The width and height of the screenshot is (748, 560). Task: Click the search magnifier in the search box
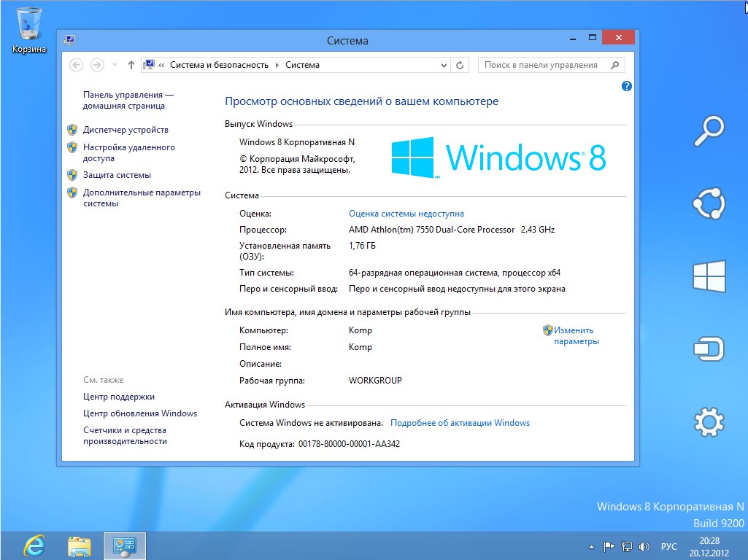click(x=614, y=65)
